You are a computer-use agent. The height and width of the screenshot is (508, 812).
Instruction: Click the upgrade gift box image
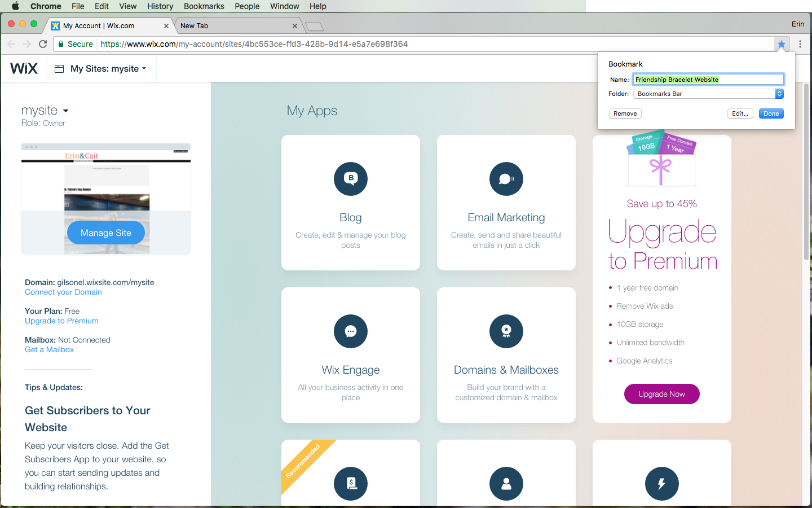(661, 159)
